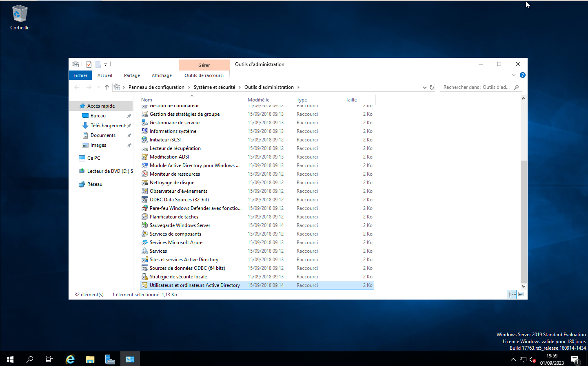Expand the Outils d'administration breadcrumb arrow
Screen dimensions: 588x366
tap(298, 87)
